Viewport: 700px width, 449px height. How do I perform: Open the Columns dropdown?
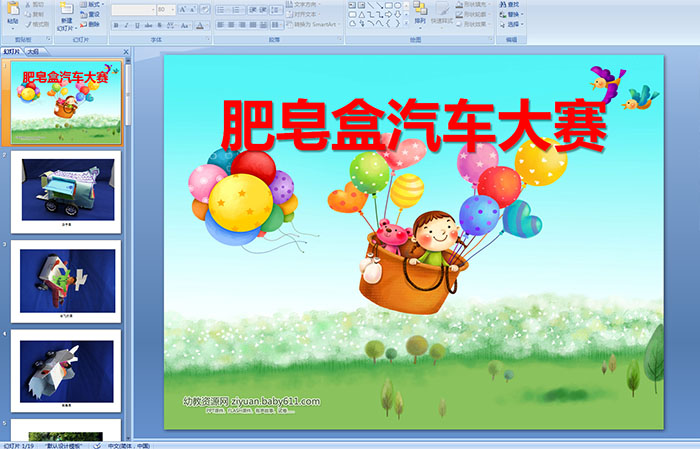tap(277, 25)
